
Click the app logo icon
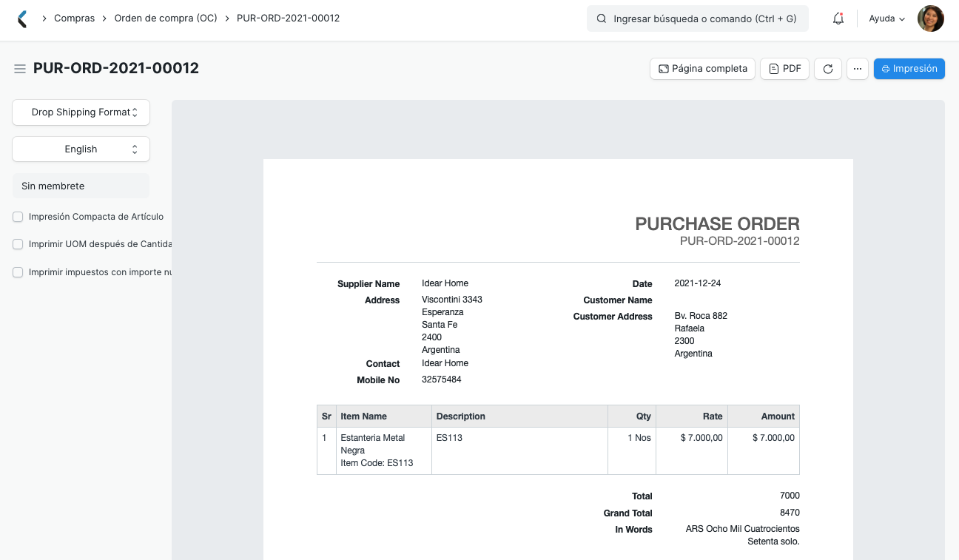click(x=22, y=18)
